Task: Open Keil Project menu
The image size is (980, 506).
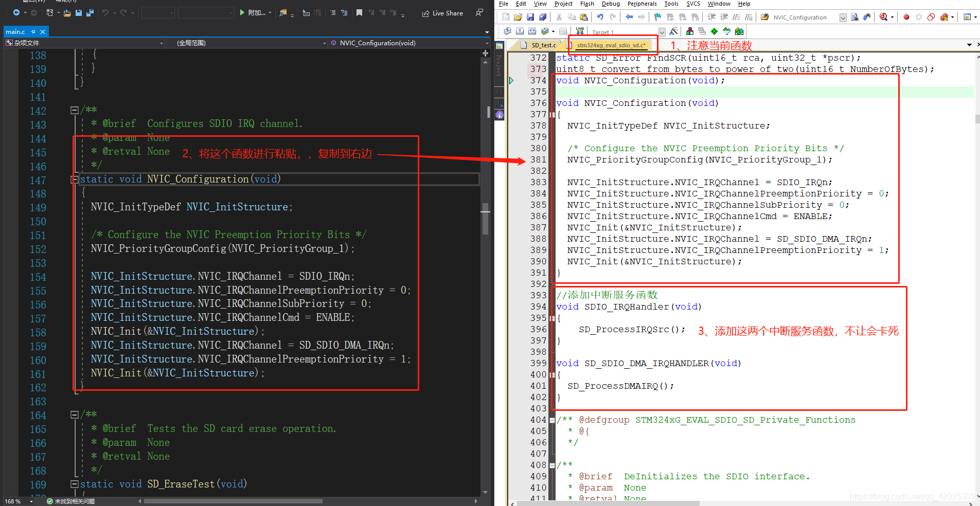Action: 563,4
